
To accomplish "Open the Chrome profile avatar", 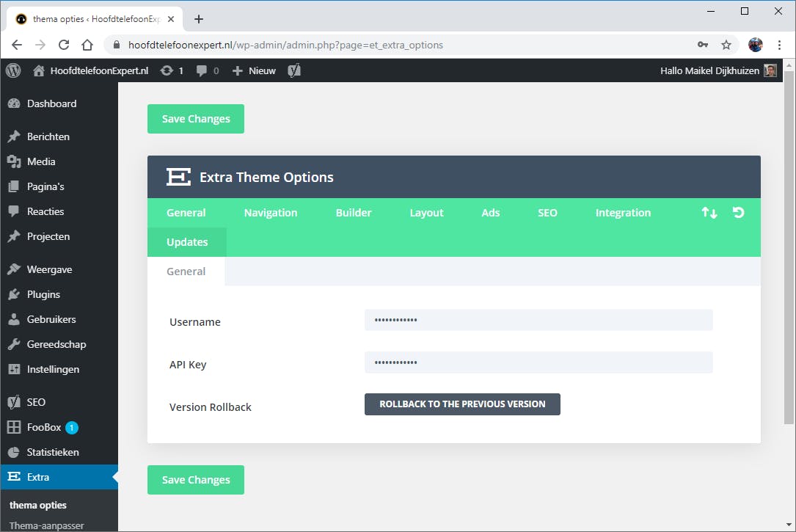I will pos(756,45).
